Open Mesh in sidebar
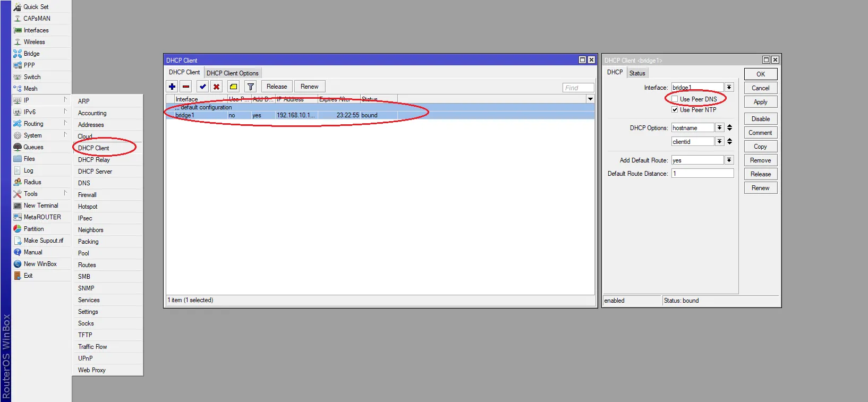This screenshot has width=868, height=402. (x=30, y=89)
